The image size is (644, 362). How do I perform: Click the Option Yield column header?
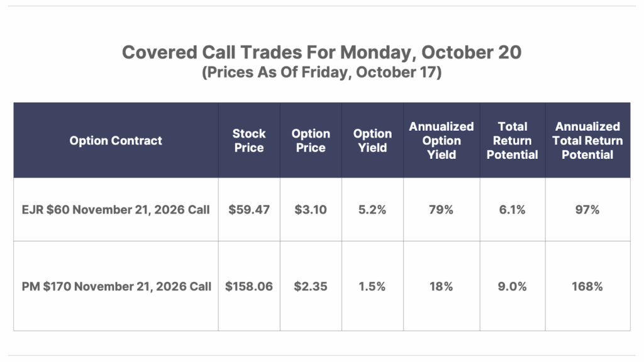click(x=372, y=141)
